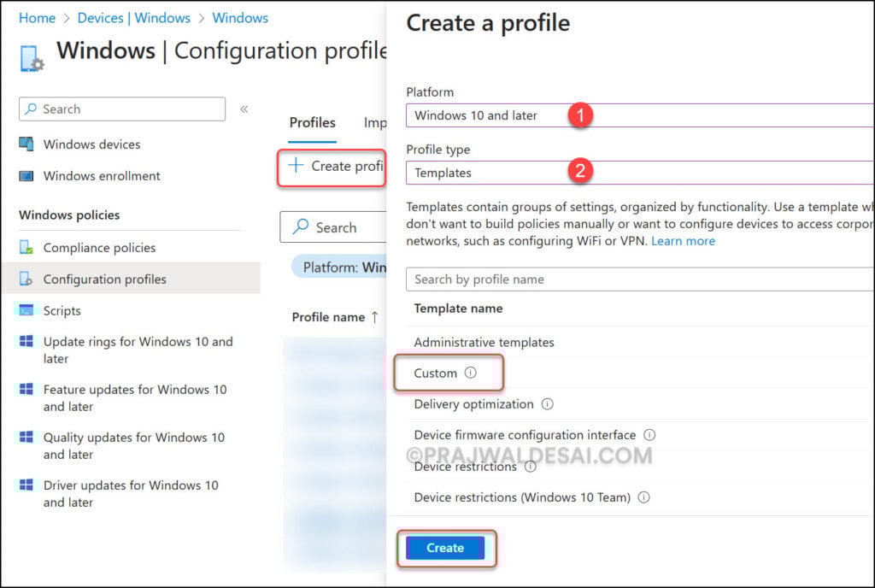Click the plus icon on Create profile
The width and height of the screenshot is (875, 588).
point(295,165)
